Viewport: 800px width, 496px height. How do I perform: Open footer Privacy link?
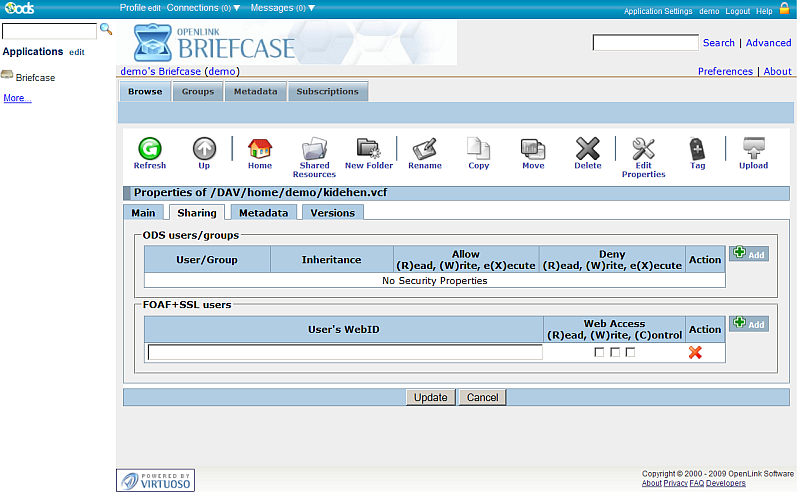point(676,483)
